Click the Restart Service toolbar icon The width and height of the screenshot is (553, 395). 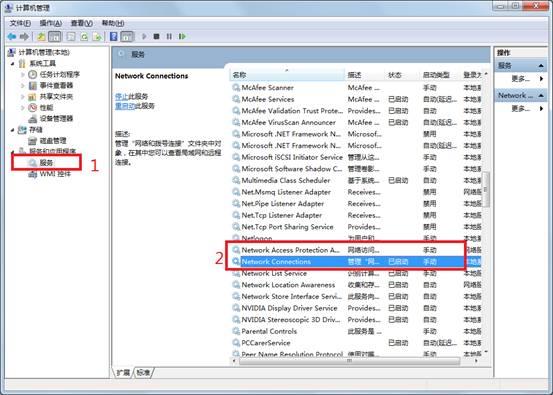coord(182,36)
